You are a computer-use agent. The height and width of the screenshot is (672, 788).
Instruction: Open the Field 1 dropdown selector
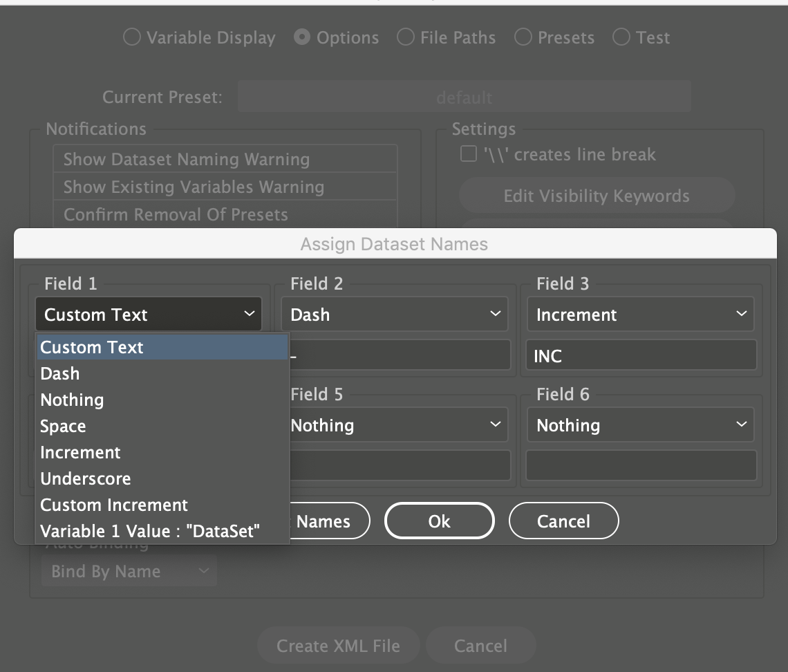tap(149, 315)
